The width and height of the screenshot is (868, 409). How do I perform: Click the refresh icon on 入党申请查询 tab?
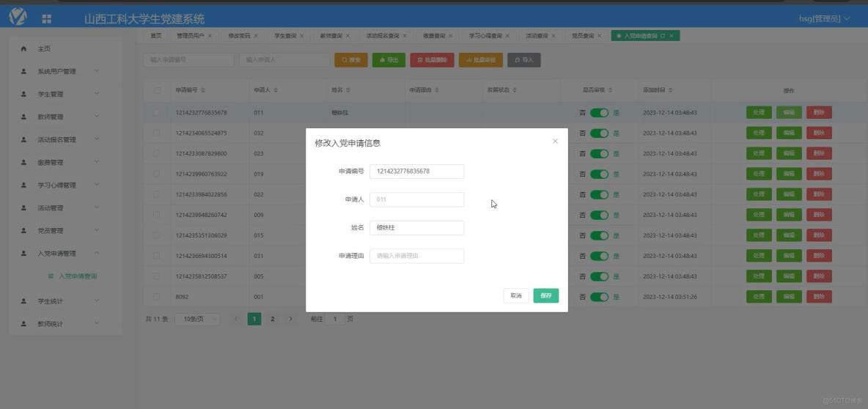pos(663,35)
